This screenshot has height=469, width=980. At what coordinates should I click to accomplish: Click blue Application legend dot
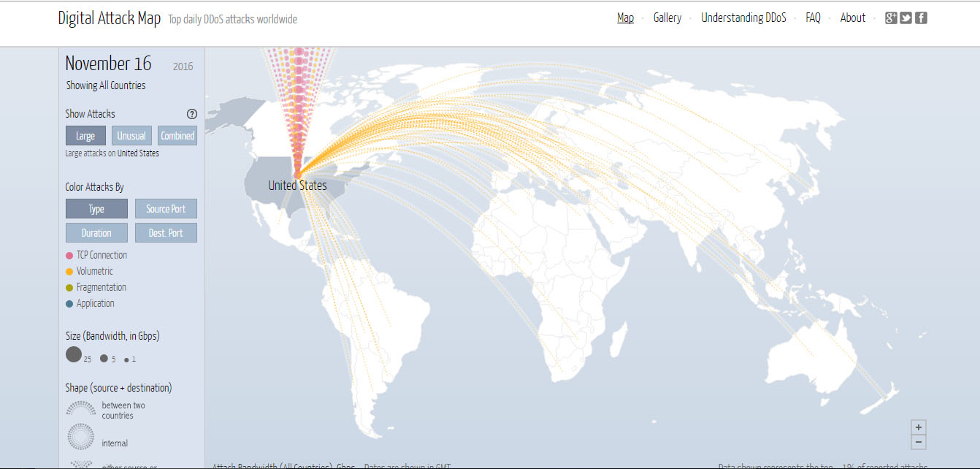69,304
